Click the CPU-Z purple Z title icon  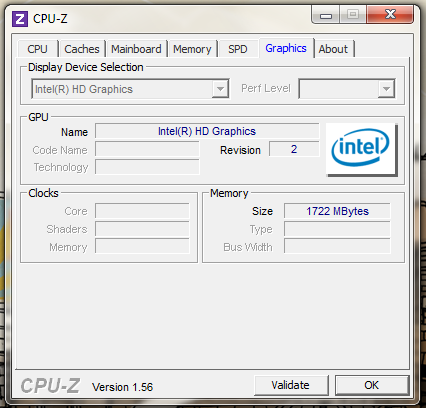coord(20,19)
